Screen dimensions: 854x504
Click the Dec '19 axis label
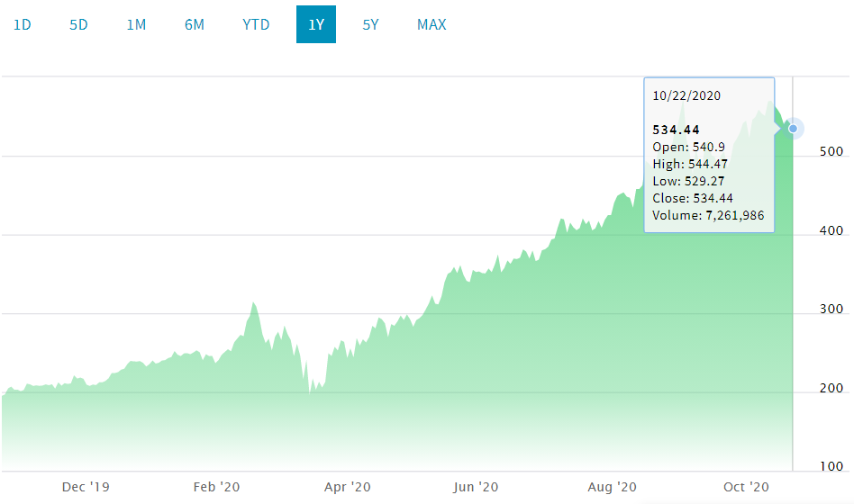86,487
